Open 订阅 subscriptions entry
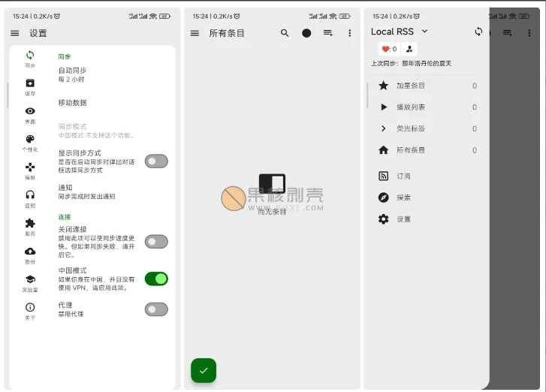Image resolution: width=546 pixels, height=392 pixels. click(427, 176)
